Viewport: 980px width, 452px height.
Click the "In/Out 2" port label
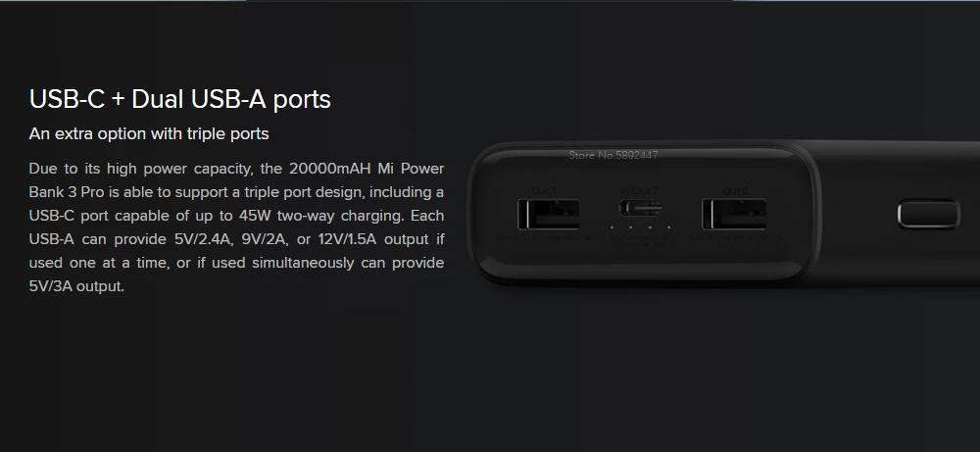pyautogui.click(x=639, y=190)
